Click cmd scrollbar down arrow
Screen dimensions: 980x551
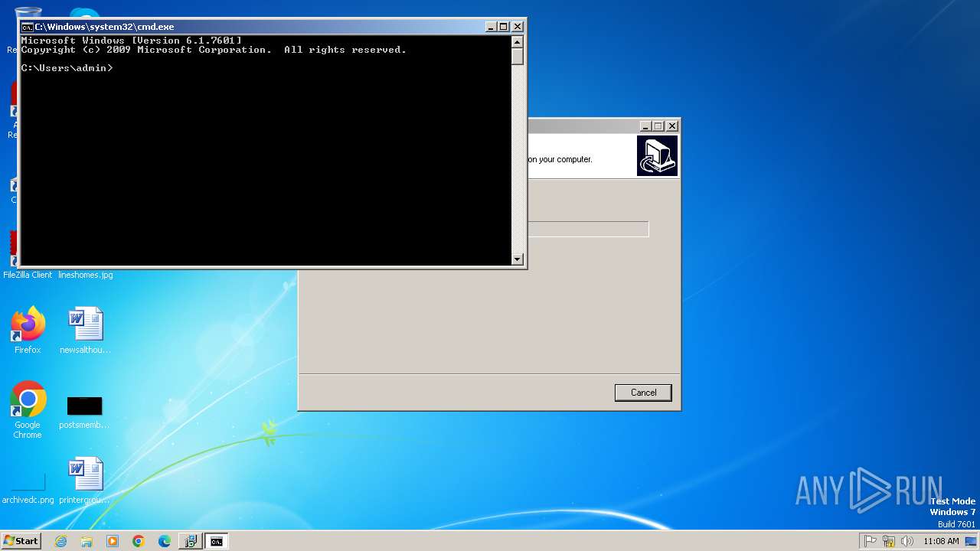(x=518, y=259)
